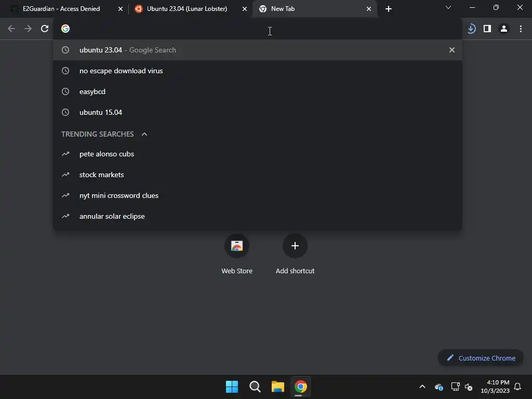The width and height of the screenshot is (532, 399).
Task: Click the browser back arrow
Action: (x=11, y=29)
